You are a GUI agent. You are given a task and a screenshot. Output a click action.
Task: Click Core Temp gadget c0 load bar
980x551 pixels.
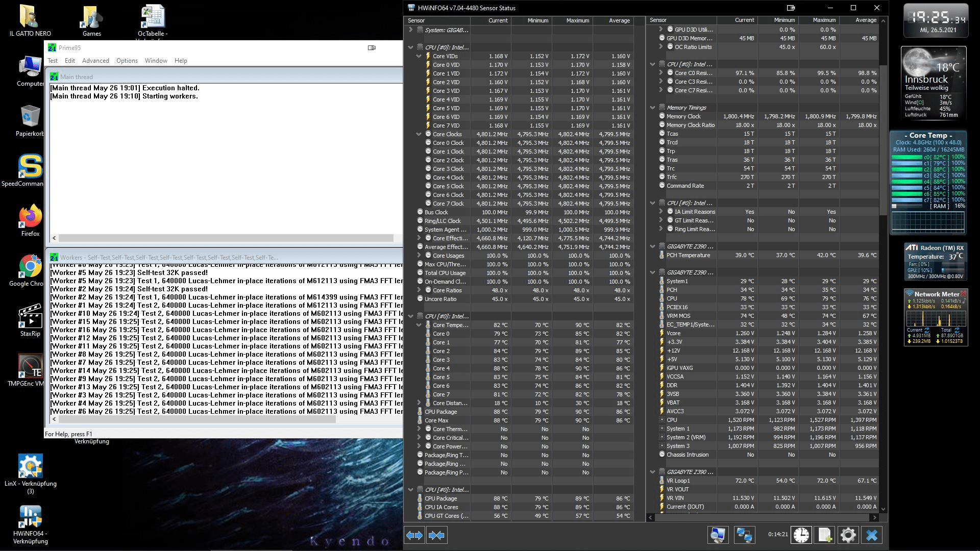906,157
